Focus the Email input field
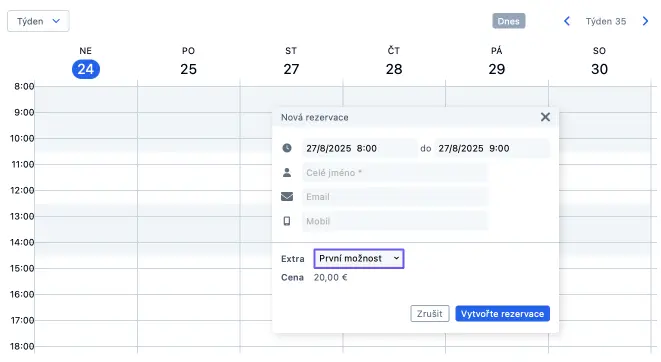Screen dimensions: 661x362 click(395, 197)
